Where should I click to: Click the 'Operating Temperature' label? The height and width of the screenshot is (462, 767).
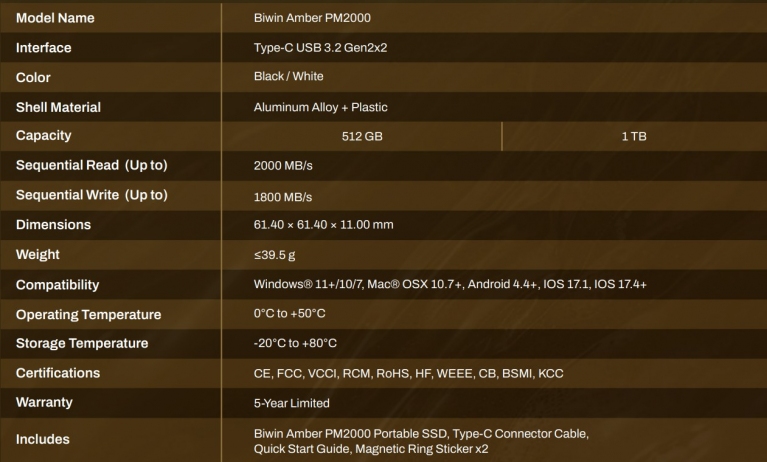[x=89, y=315]
